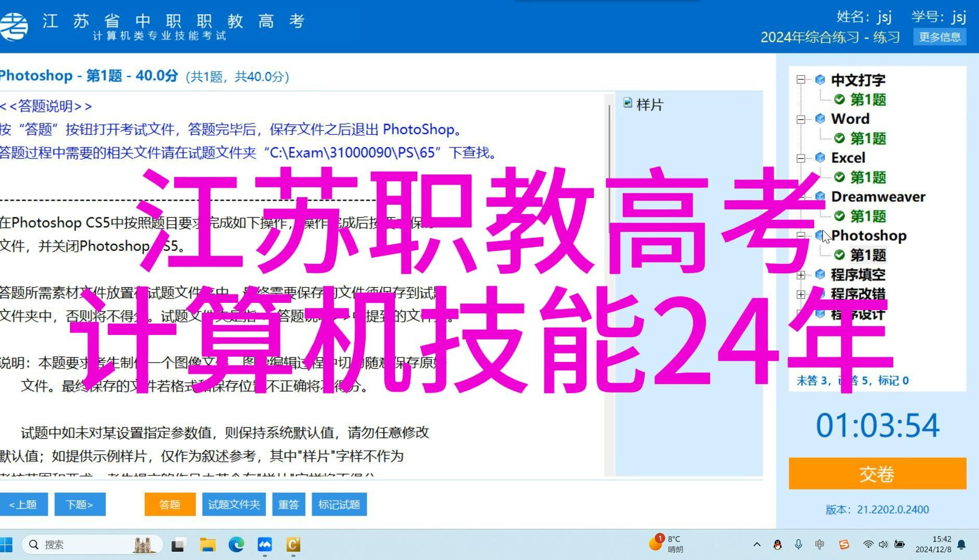Click the Word category cube icon

pos(820,118)
